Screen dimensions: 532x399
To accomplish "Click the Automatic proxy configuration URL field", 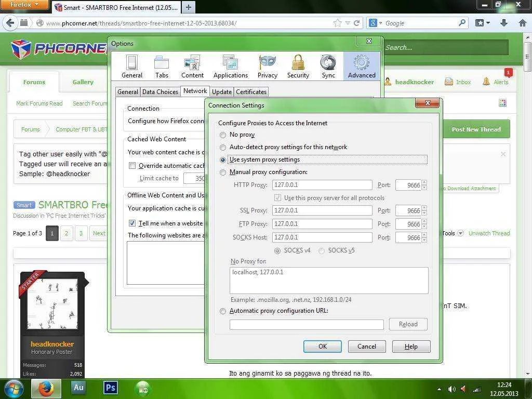I will point(307,325).
